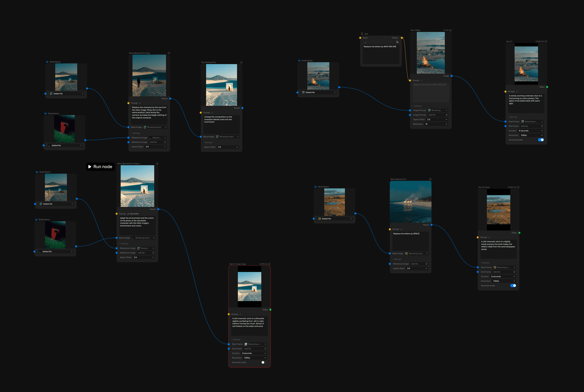The image size is (584, 392).
Task: Click the info icon next to 71 CU on Flux 2 Max
Action: (x=450, y=30)
